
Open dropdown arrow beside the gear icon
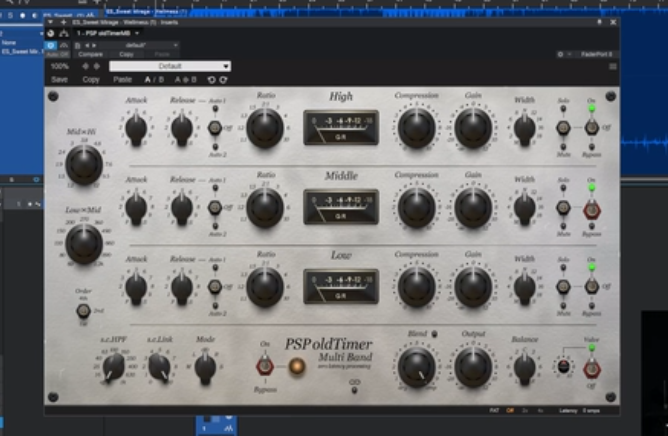[x=569, y=54]
